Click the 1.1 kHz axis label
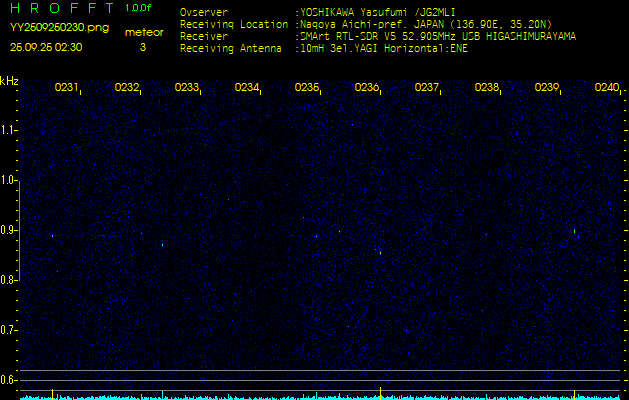 tap(8, 130)
